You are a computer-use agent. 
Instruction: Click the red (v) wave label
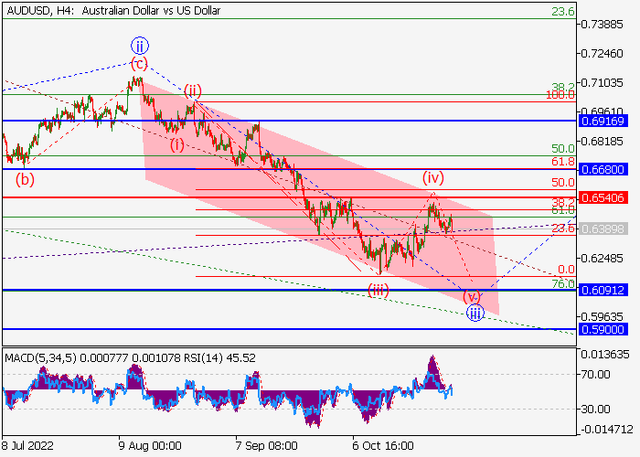[473, 297]
